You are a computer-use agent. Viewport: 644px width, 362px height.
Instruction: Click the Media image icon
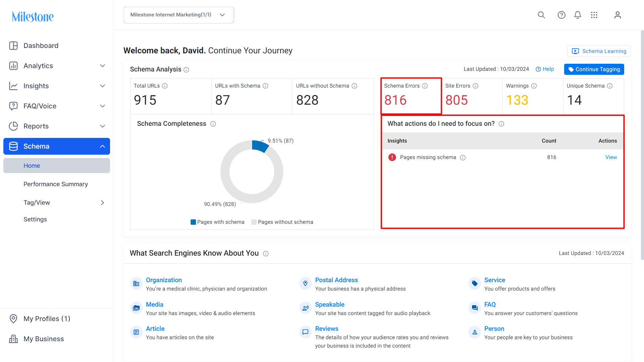tap(136, 308)
